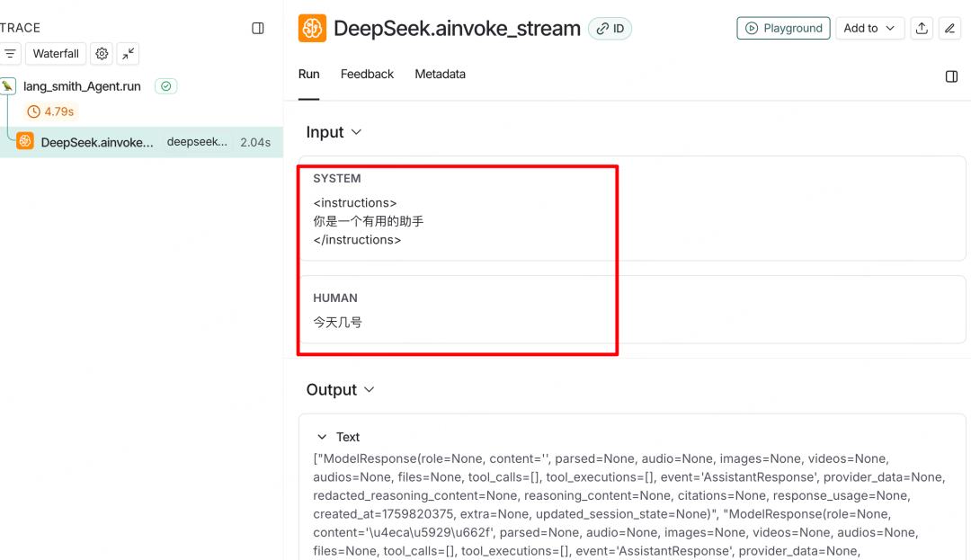The width and height of the screenshot is (971, 560).
Task: Click the 你是一个有用的助手 system text
Action: coord(369,221)
